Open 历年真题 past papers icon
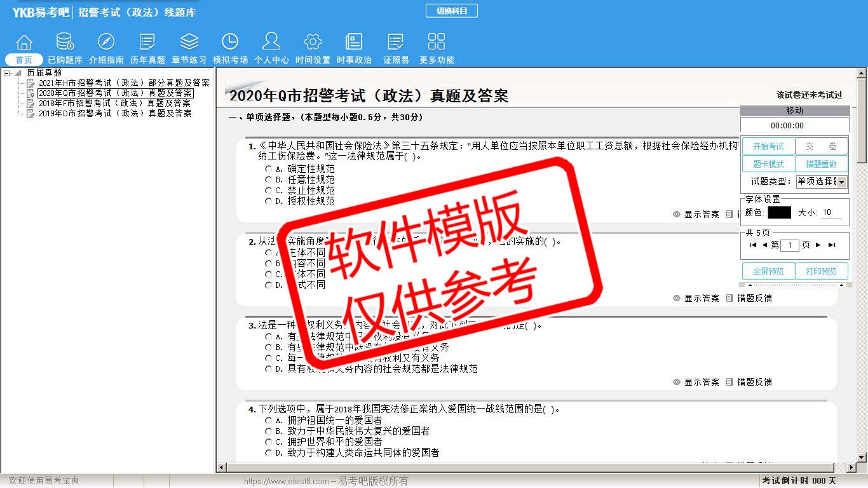The height and width of the screenshot is (488, 868). click(x=147, y=43)
